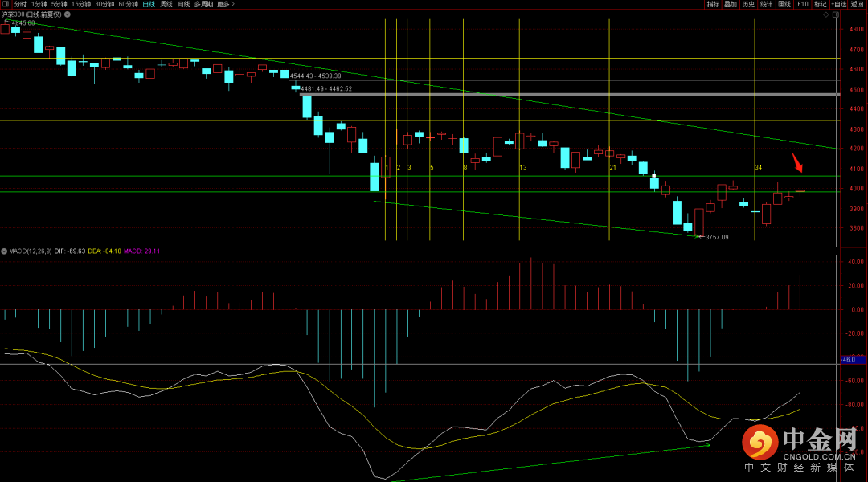This screenshot has height=482, width=868.
Task: Select the Fibonacci time line labeled 21
Action: tap(609, 130)
